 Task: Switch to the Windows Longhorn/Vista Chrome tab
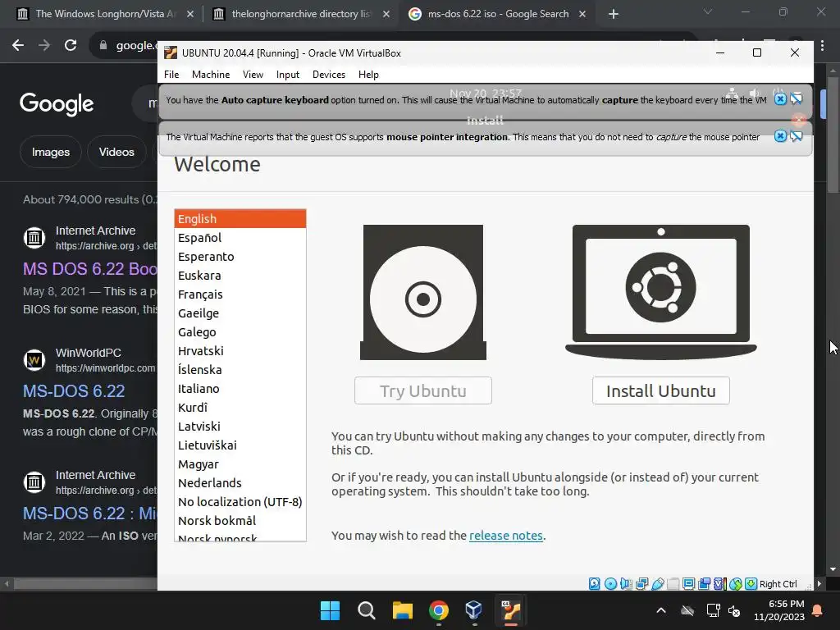[104, 14]
